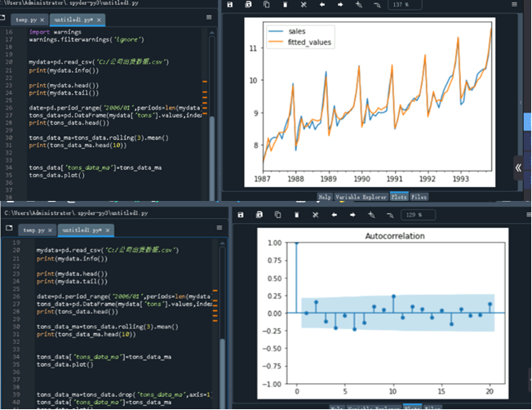The width and height of the screenshot is (532, 410).
Task: Open lower editor options hamburger menu
Action: pos(219,228)
